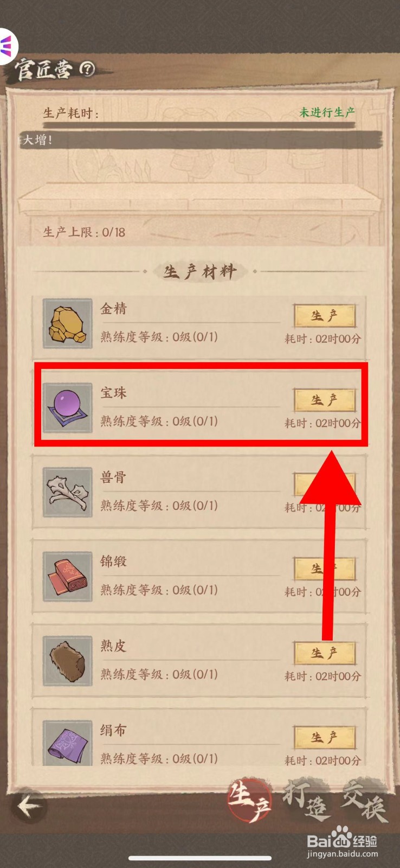Tap the 锦缎 red brocade icon
Image resolution: width=400 pixels, height=868 pixels.
[x=67, y=576]
